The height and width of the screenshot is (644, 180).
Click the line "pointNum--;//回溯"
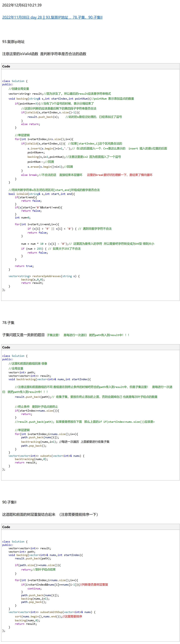coord(41,162)
